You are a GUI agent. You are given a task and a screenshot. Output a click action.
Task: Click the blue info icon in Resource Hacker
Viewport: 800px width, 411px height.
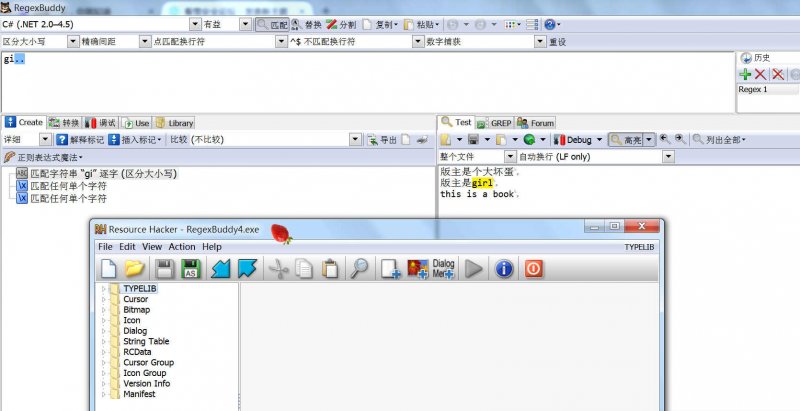coord(504,269)
